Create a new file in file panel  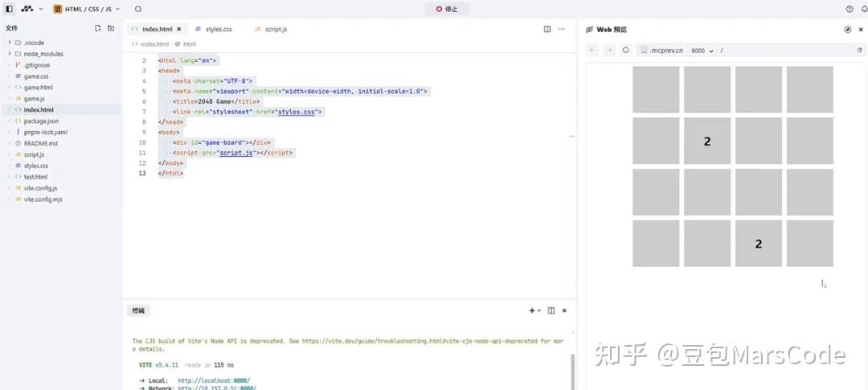(98, 28)
